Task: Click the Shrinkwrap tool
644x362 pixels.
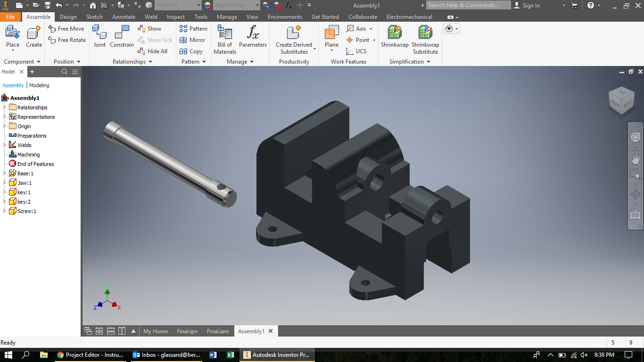Action: click(395, 37)
